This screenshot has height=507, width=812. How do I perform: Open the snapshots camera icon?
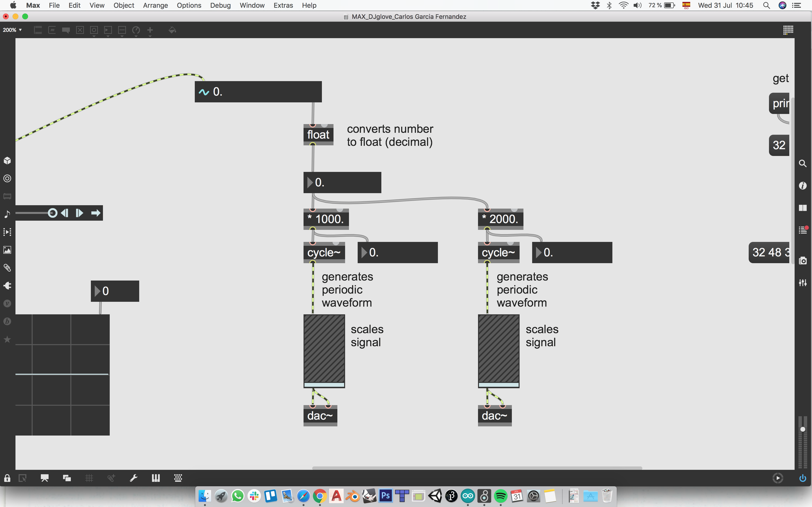[x=803, y=261]
